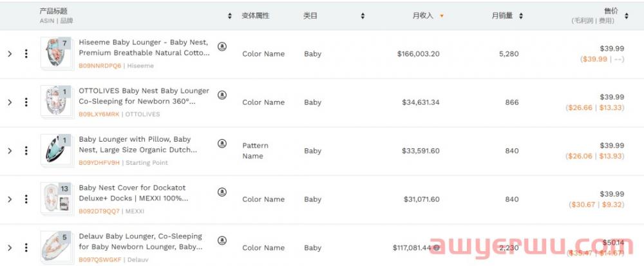Click the circular badge icon beside the OTTOLIVES title
Image resolution: width=644 pixels, height=266 pixels.
[x=222, y=95]
